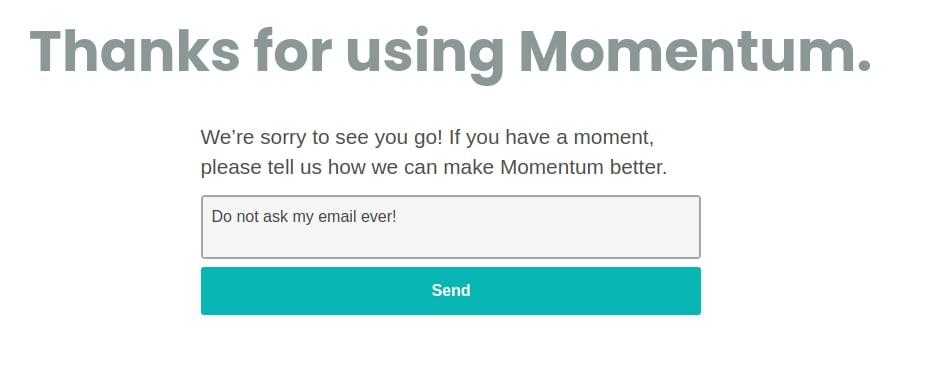This screenshot has width=949, height=380.
Task: Click the 'Do not ask my email ever!' text
Action: pyautogui.click(x=304, y=217)
